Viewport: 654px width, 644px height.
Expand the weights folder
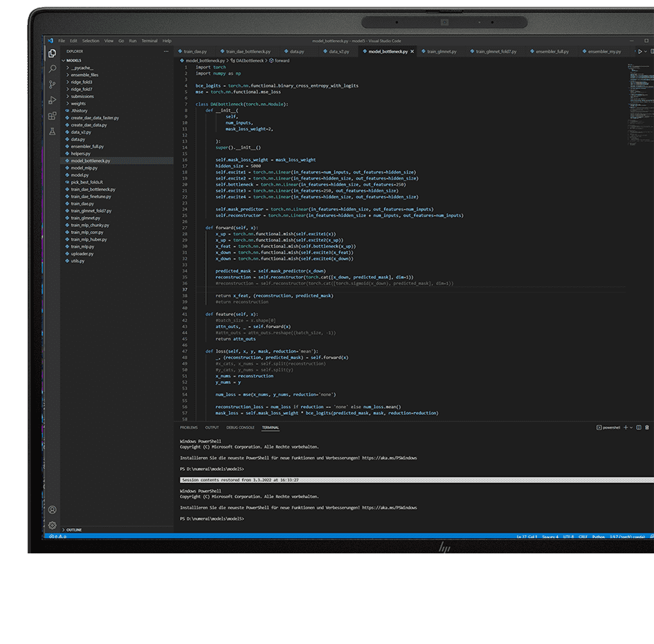[78, 104]
